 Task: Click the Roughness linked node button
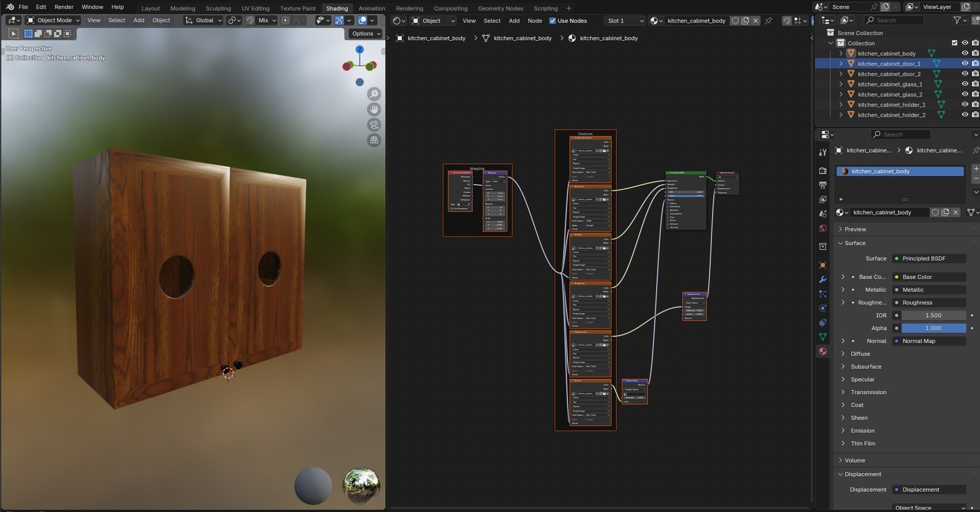tap(929, 303)
